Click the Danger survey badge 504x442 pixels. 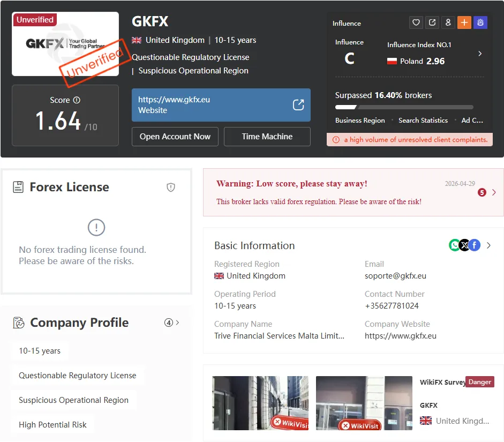[x=479, y=382]
